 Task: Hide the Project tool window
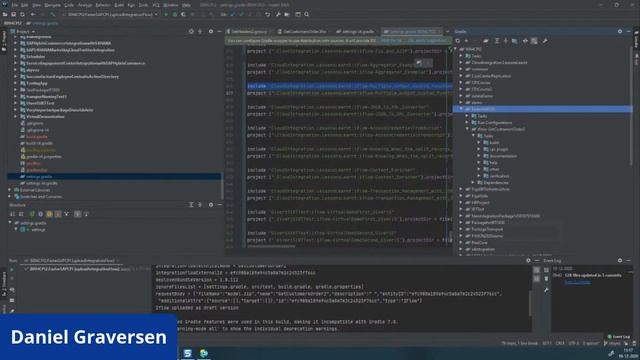point(220,31)
